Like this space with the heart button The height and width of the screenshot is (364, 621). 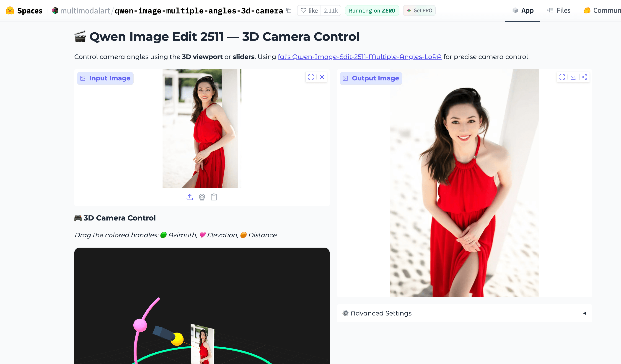pos(309,10)
